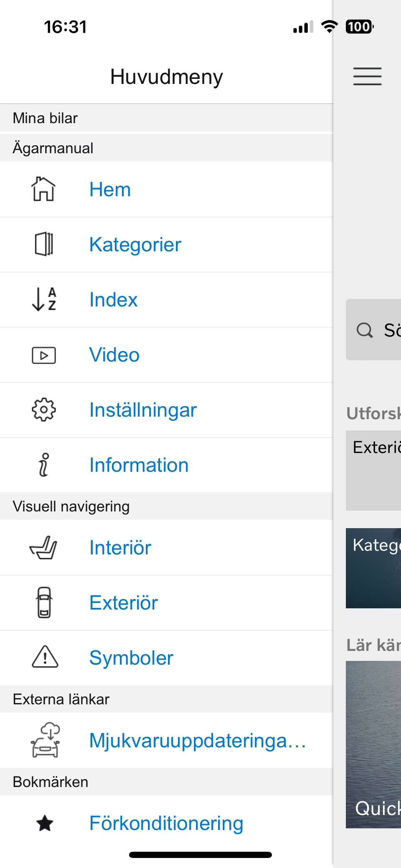Tap the Bokmärken section header
Viewport: 401px width, 868px height.
(166, 782)
